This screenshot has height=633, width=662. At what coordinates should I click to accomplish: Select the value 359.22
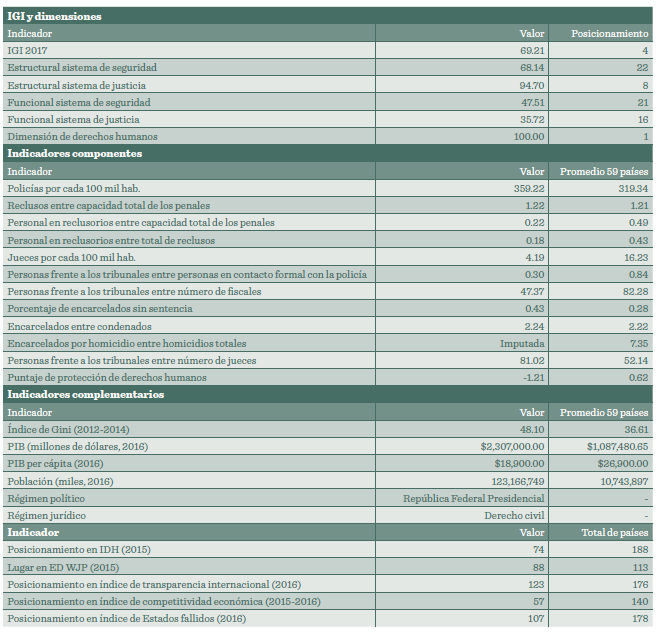pos(529,188)
